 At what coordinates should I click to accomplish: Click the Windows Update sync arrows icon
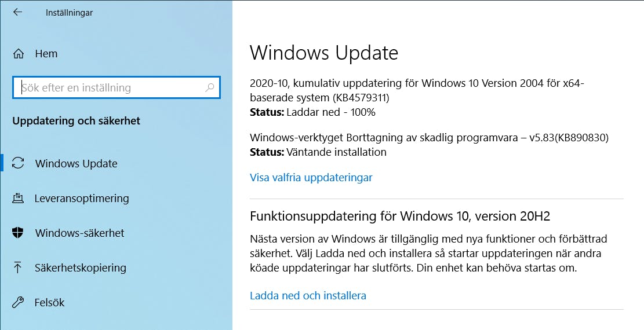18,163
